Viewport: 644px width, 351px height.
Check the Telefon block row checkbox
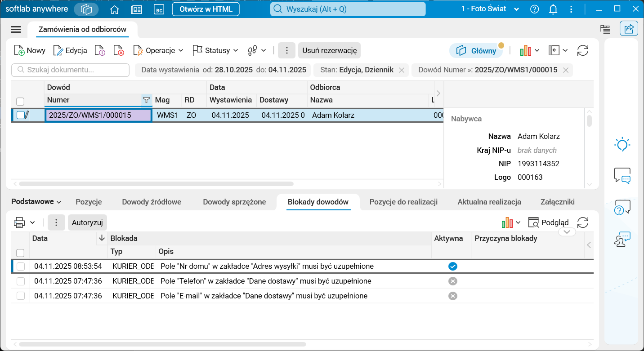tap(20, 281)
